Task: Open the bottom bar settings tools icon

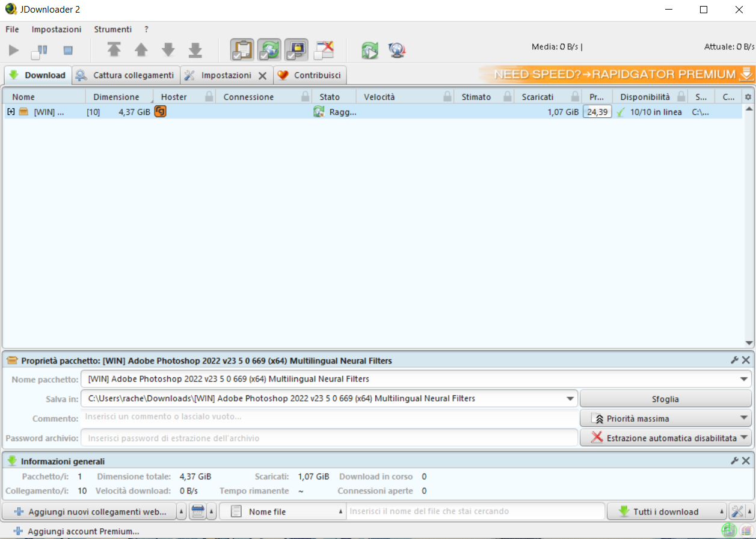Action: [x=737, y=512]
